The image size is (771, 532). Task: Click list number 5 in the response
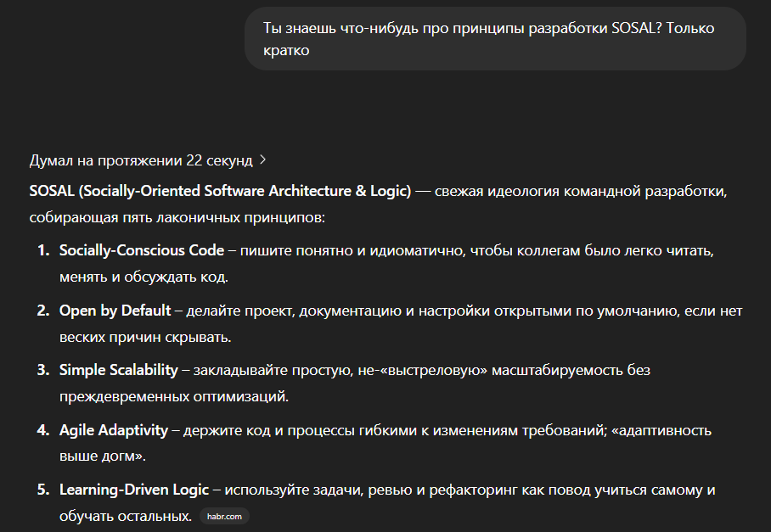(42, 490)
